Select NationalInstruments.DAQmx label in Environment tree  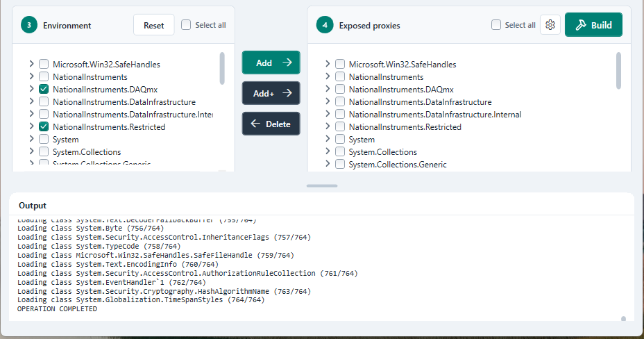coord(105,90)
